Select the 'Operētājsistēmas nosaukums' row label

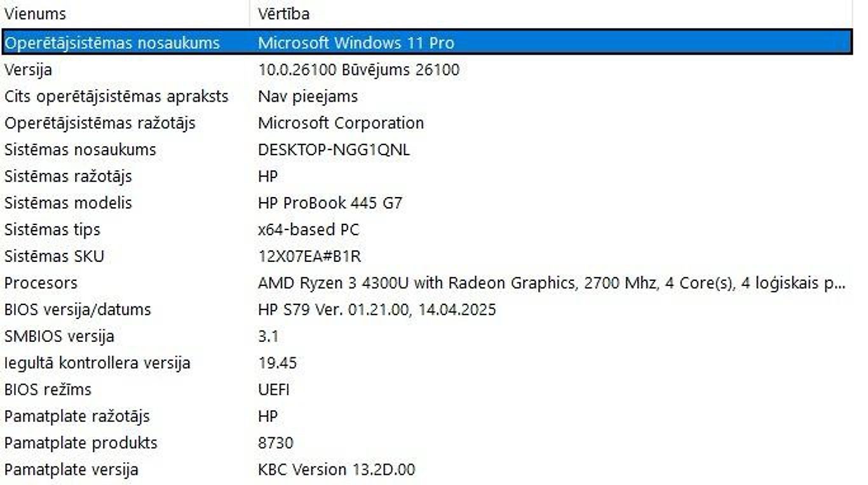(x=112, y=43)
